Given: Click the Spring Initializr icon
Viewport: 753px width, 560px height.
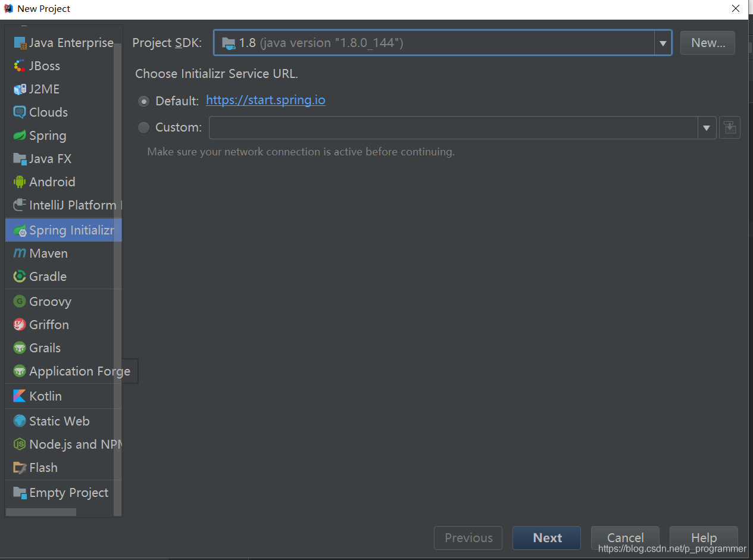Looking at the screenshot, I should 20,230.
